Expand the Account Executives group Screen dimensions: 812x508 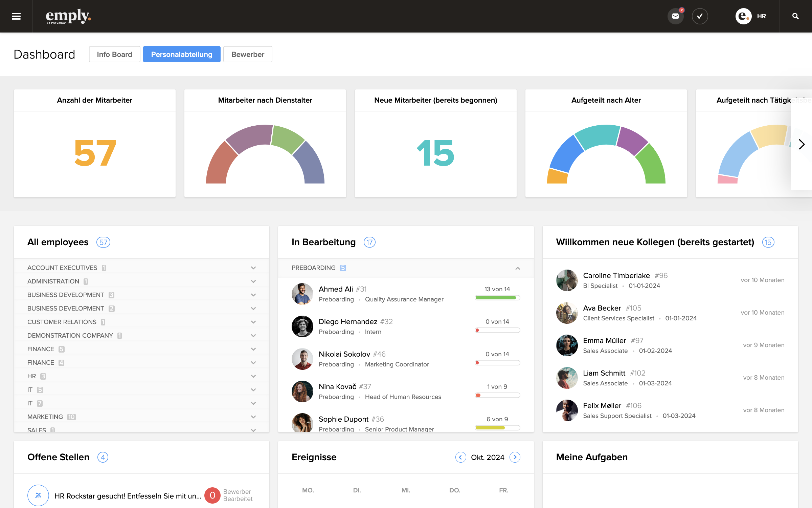pyautogui.click(x=253, y=268)
